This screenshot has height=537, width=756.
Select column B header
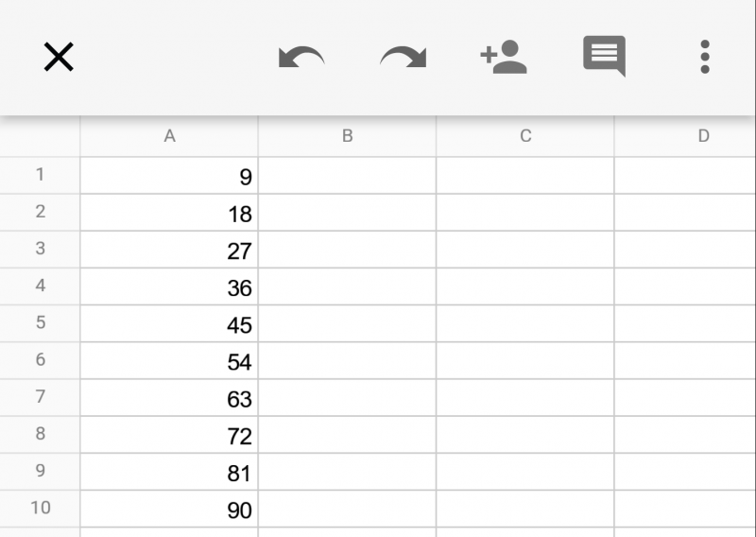(x=347, y=136)
